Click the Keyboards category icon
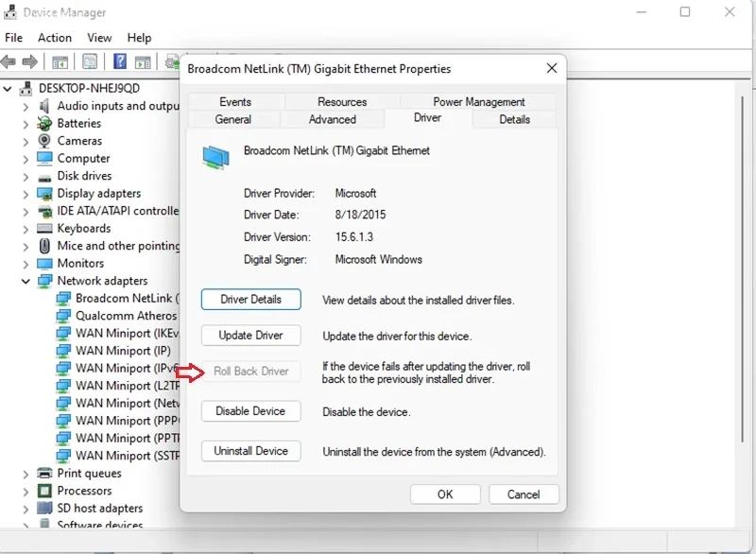The image size is (756, 554). point(44,228)
